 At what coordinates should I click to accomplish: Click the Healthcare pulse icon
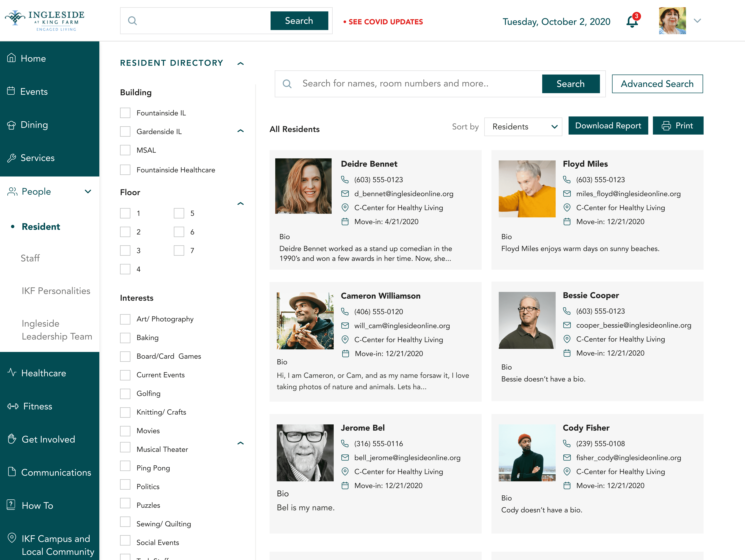click(12, 373)
